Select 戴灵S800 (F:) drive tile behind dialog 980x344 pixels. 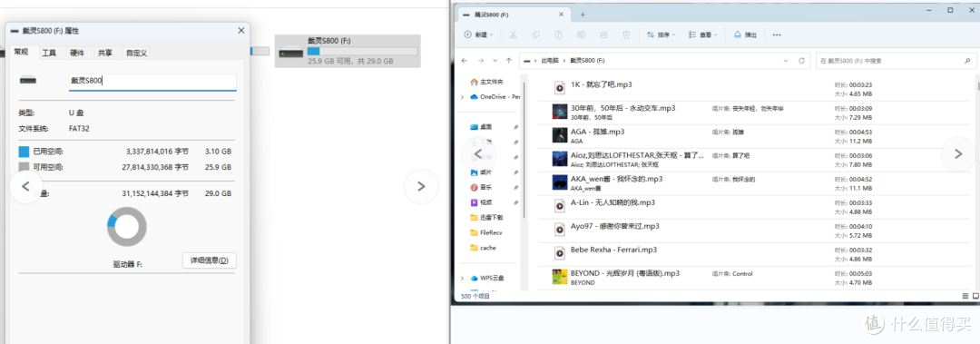click(x=348, y=51)
